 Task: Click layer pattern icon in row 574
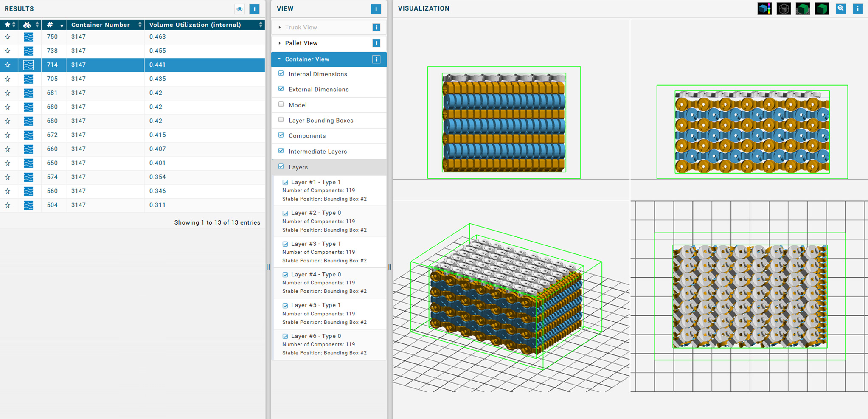pyautogui.click(x=28, y=177)
